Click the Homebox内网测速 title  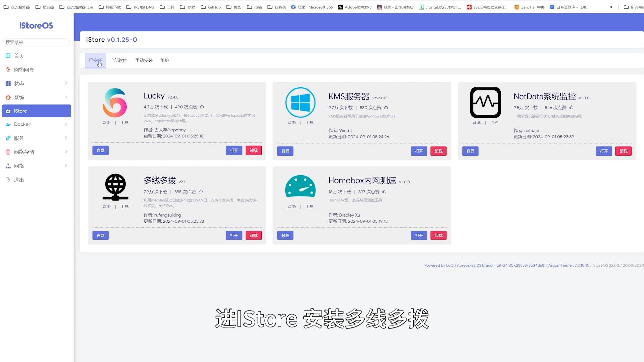tap(362, 181)
